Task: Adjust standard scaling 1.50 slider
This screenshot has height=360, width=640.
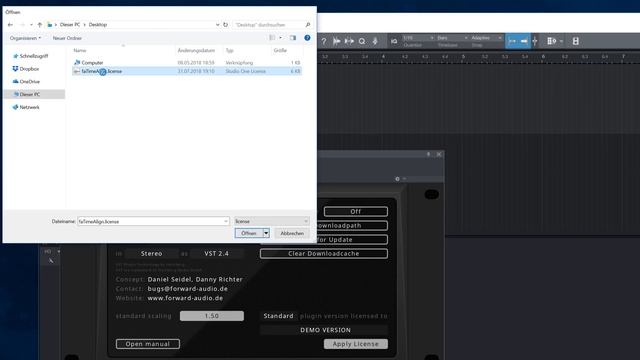Action: [x=212, y=316]
